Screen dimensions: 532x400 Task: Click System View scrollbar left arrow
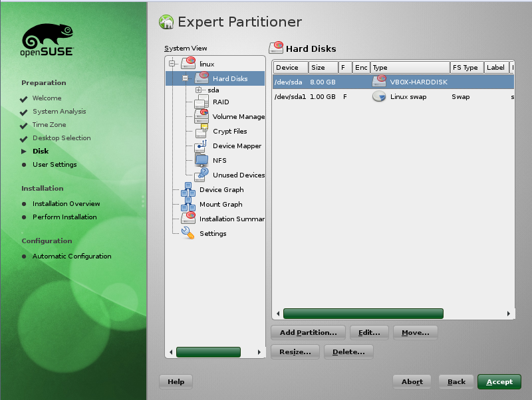click(171, 352)
